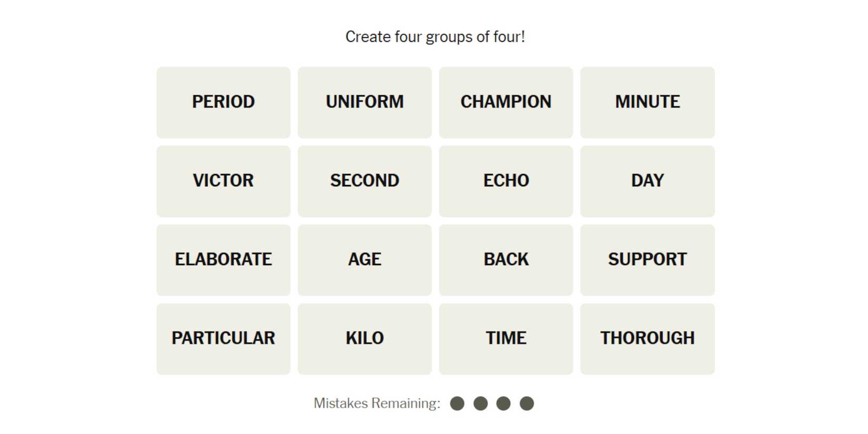The image size is (868, 434).
Task: Select the MINUTE tile
Action: point(647,102)
